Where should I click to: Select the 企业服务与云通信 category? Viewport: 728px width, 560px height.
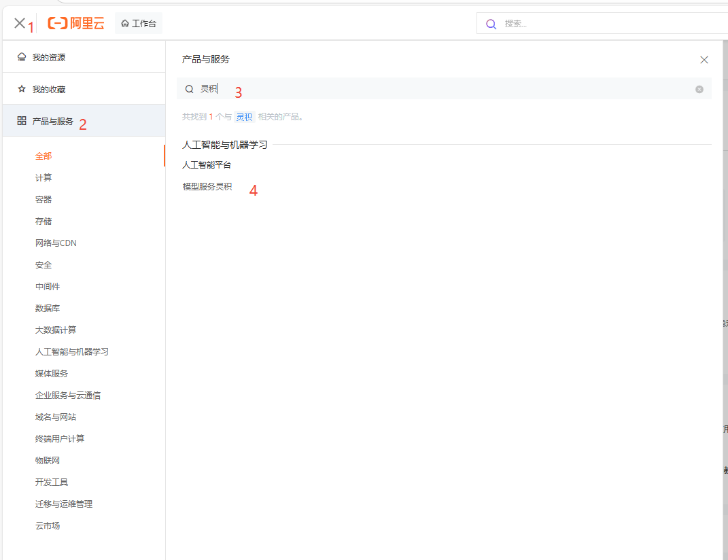point(68,396)
